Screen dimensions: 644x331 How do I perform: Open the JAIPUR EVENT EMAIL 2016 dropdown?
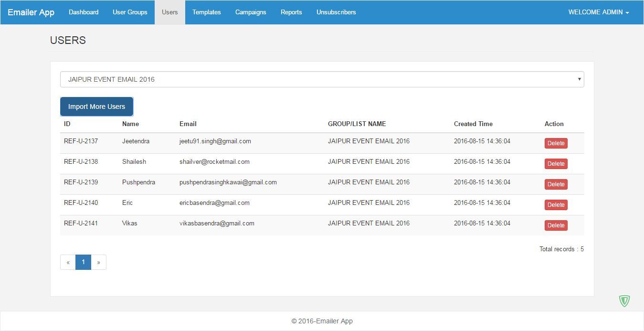[322, 79]
